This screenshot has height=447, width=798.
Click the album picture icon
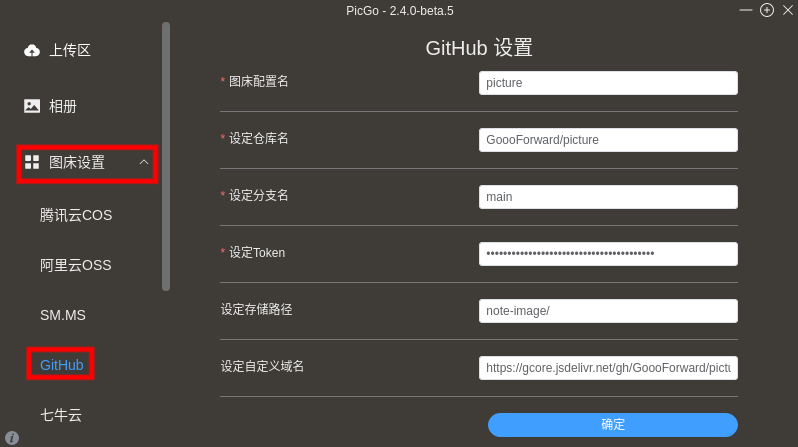32,106
